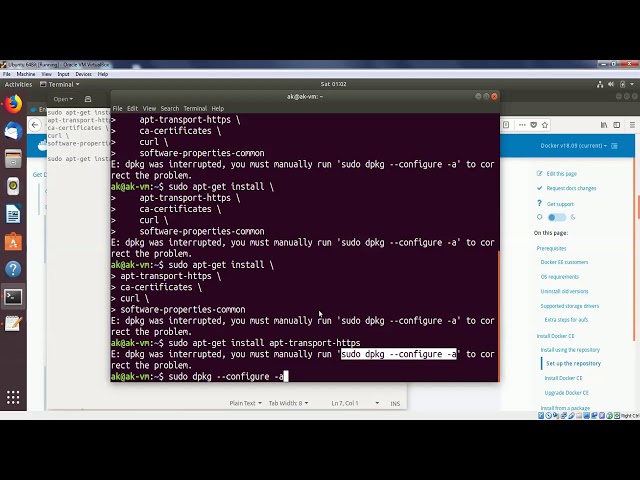Open terminal Edit menu
Viewport: 640px width, 480px height.
coord(132,109)
